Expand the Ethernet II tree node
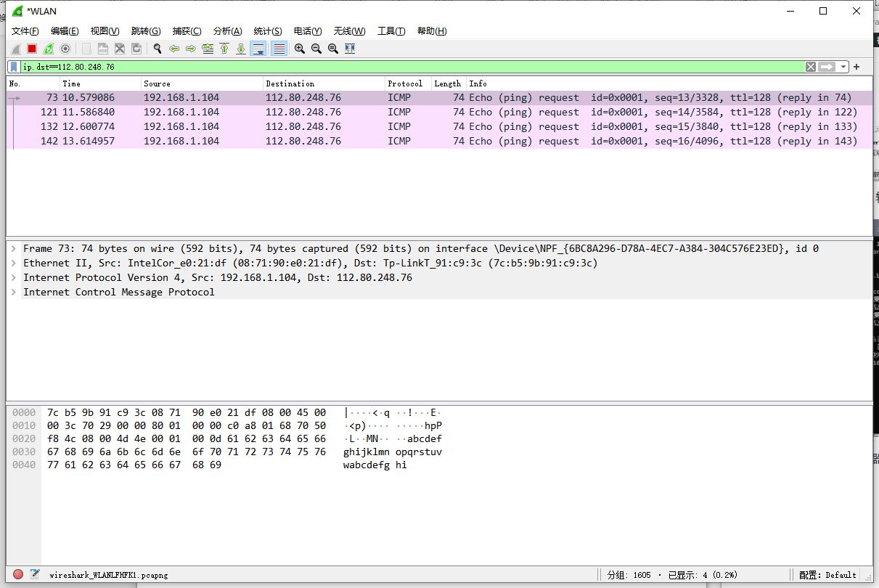The image size is (879, 588). [x=14, y=263]
